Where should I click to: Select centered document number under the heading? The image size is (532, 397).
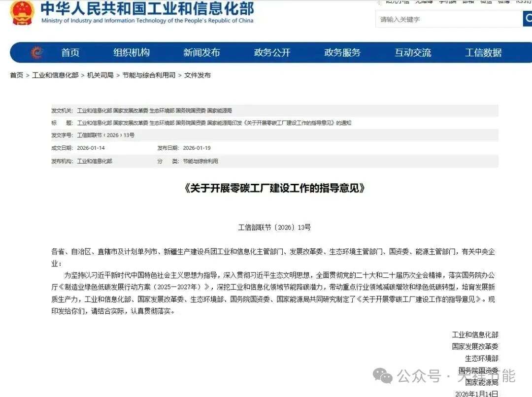pyautogui.click(x=274, y=228)
